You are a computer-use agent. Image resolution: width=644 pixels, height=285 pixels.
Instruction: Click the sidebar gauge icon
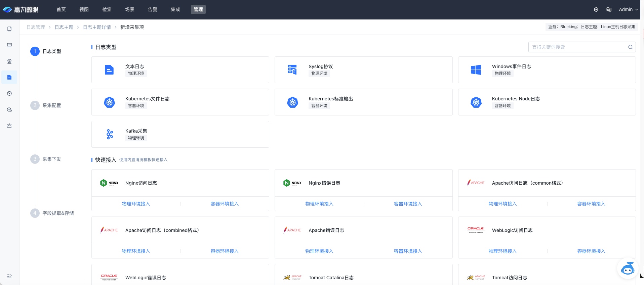click(x=9, y=93)
